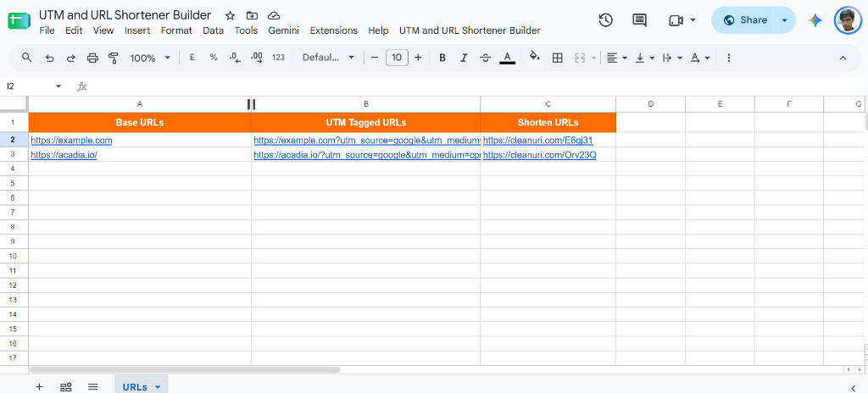The height and width of the screenshot is (393, 868).
Task: Star this spreadsheet
Action: click(231, 15)
